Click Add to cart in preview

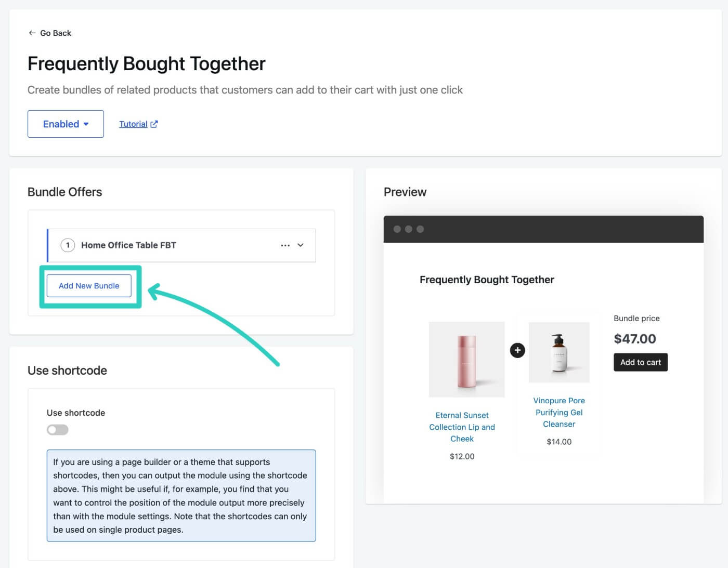(x=641, y=362)
